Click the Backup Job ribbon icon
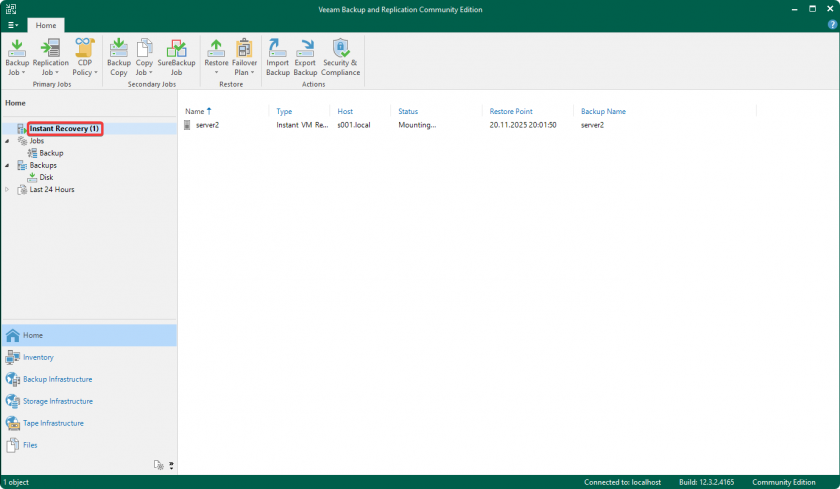 (x=17, y=55)
